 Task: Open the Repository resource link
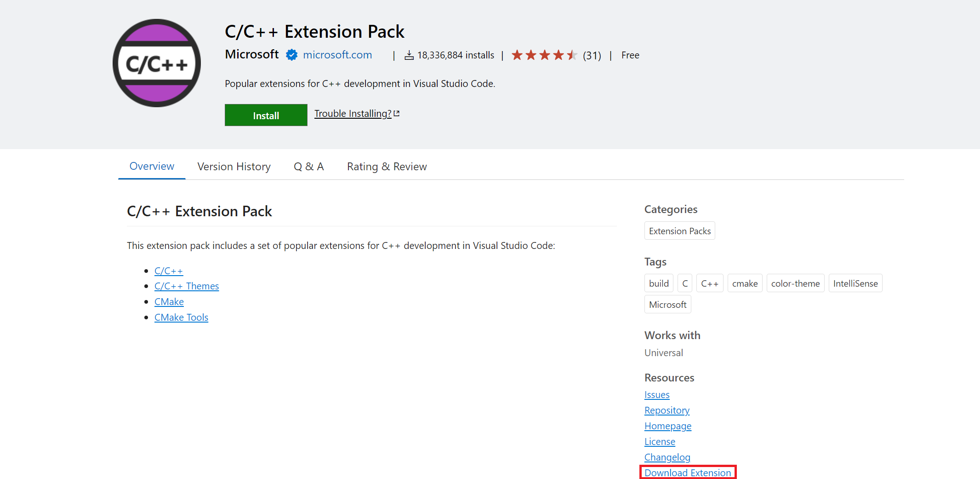(x=667, y=410)
